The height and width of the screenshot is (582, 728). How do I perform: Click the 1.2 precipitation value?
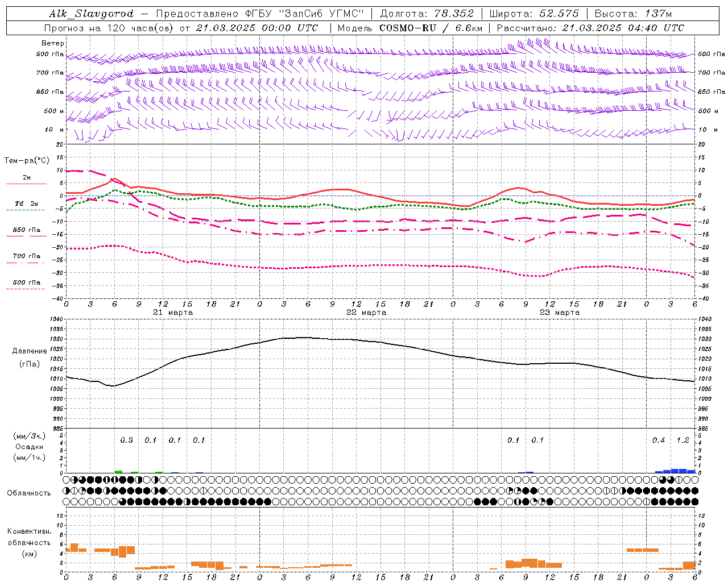(682, 440)
